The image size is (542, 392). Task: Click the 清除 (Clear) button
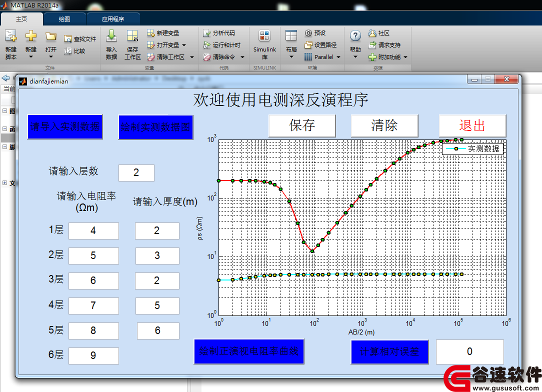(384, 125)
